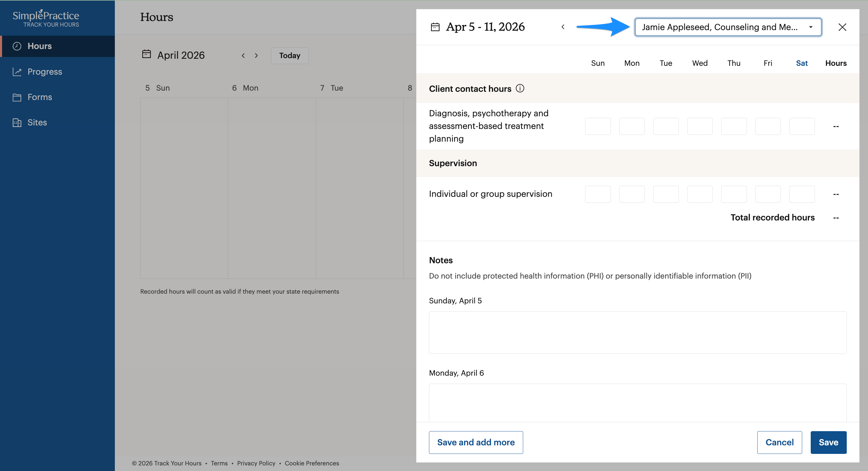Select Tuesday field for Diagnosis psychotherapy row

pos(666,126)
